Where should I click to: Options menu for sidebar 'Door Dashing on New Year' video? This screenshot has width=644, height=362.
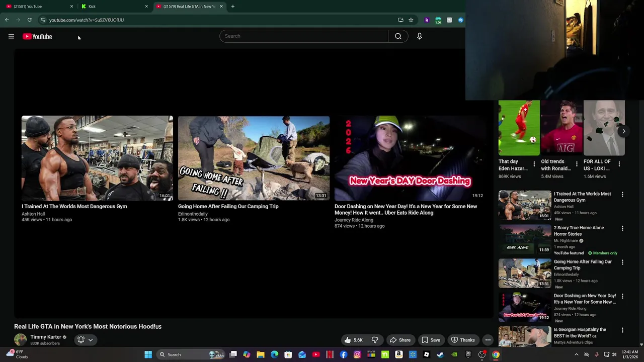[622, 296]
